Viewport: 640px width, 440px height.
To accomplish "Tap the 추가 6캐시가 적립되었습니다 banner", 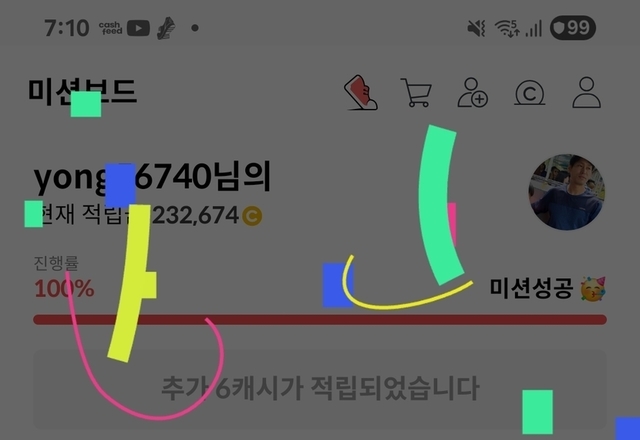I will pos(320,389).
